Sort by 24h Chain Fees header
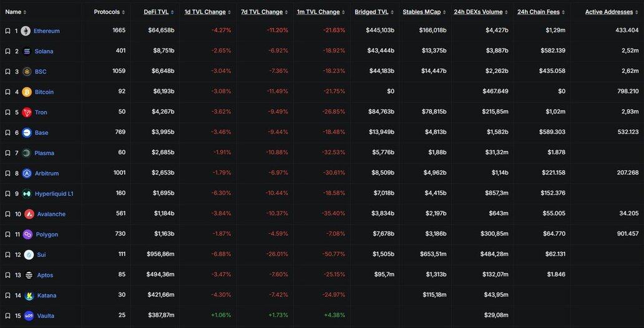This screenshot has width=644, height=328. [x=539, y=12]
